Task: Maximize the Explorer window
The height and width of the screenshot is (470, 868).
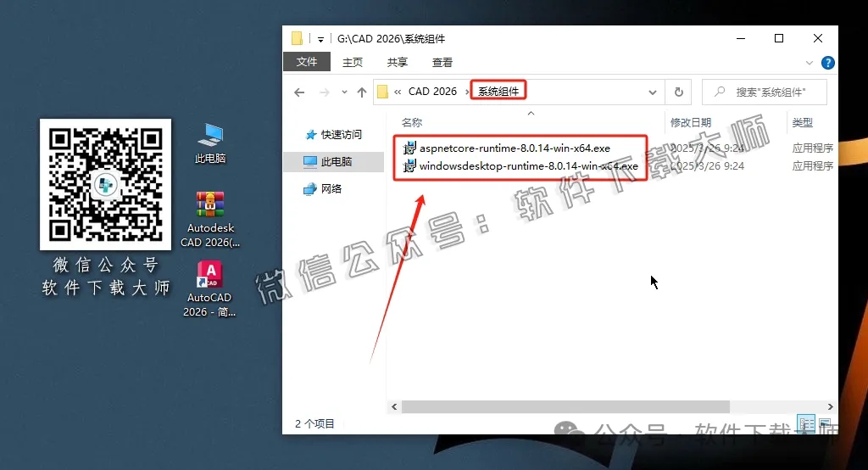Action: coord(779,38)
